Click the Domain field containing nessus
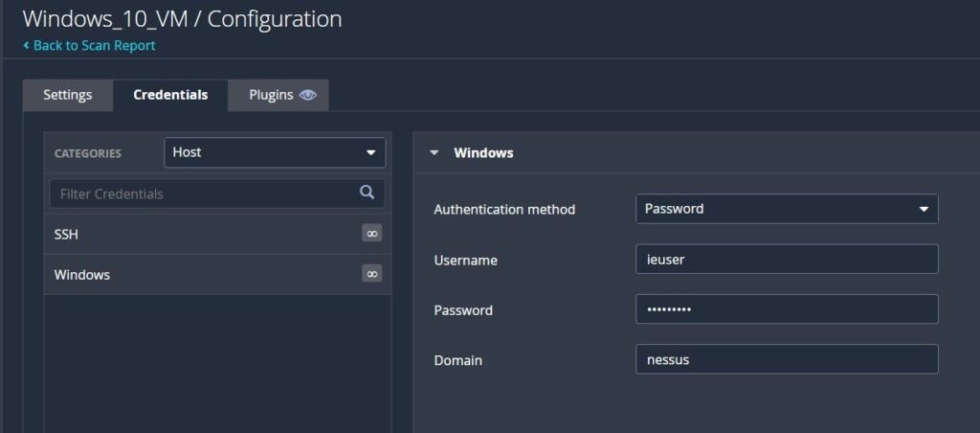 point(787,359)
